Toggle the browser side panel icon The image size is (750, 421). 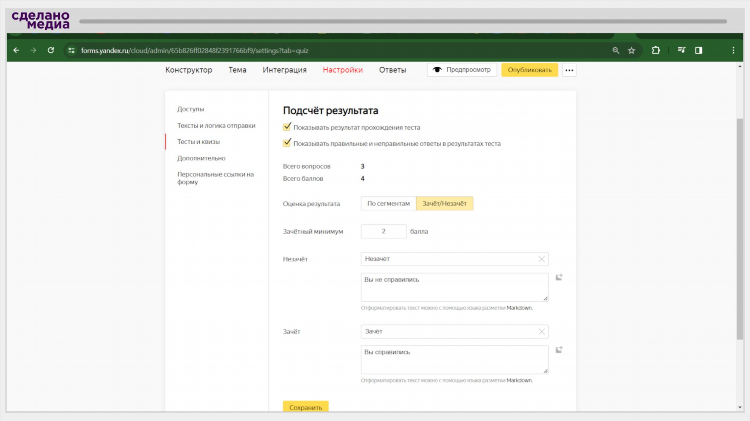pyautogui.click(x=698, y=50)
